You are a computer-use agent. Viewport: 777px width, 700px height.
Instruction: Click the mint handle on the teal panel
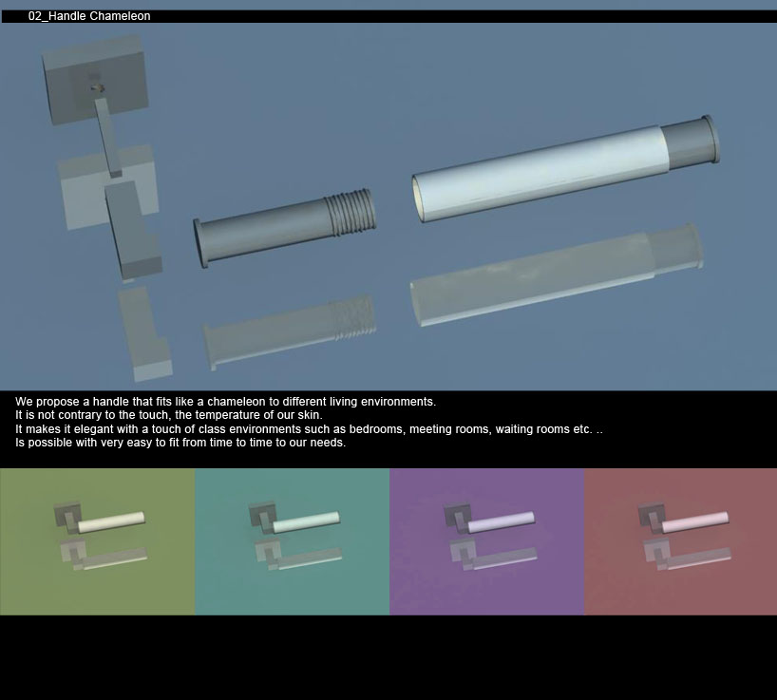(307, 521)
